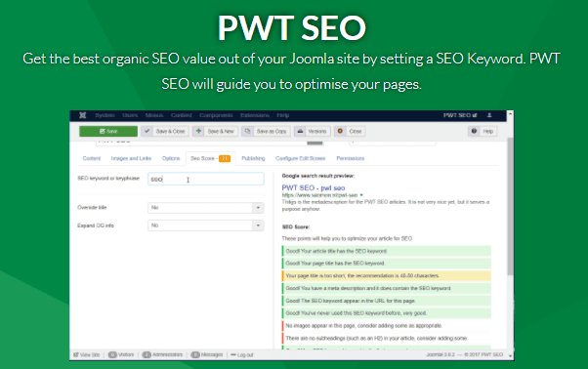The image size is (588, 369).
Task: Click the Versions stack icon
Action: tap(300, 131)
